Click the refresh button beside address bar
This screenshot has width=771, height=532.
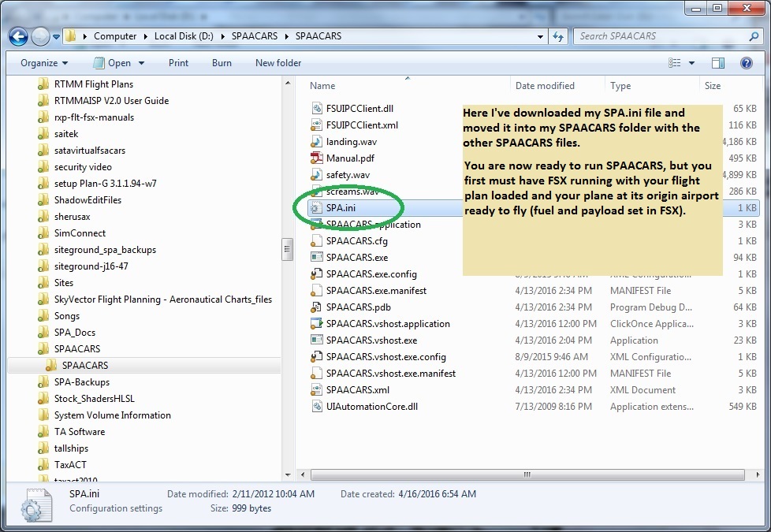[558, 36]
